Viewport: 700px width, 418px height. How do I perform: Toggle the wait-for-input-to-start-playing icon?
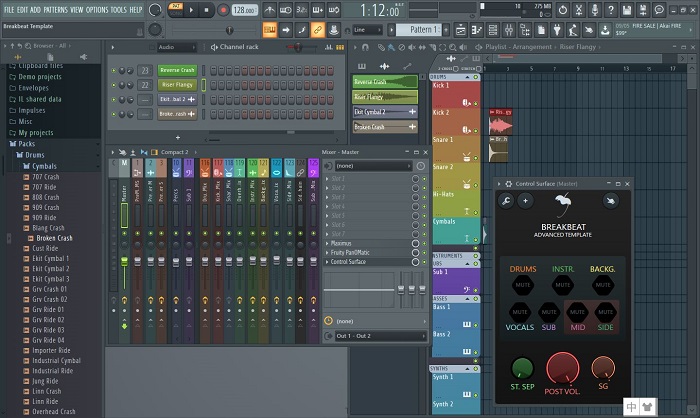point(285,9)
